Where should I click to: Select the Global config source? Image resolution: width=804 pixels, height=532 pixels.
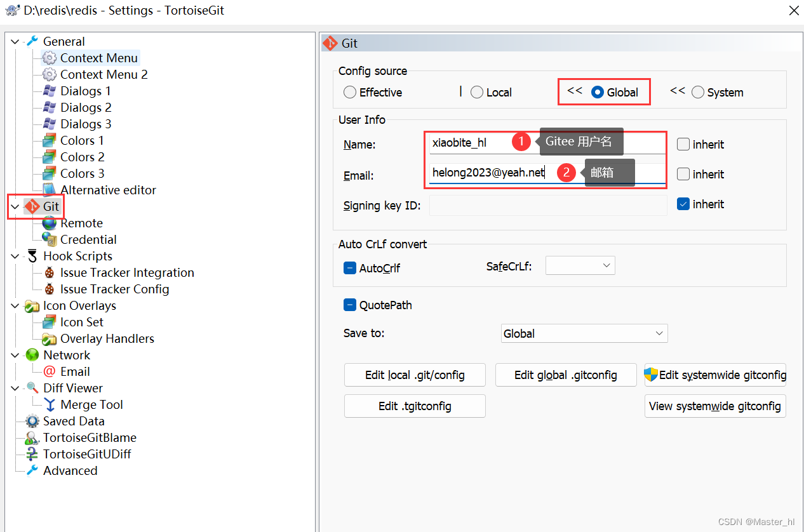(x=597, y=92)
